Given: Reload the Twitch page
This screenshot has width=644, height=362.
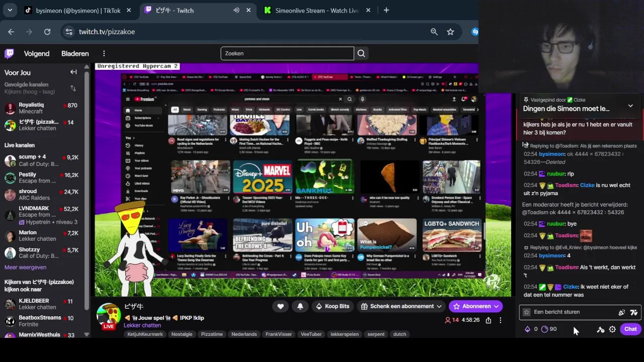Looking at the screenshot, I should click(47, 32).
